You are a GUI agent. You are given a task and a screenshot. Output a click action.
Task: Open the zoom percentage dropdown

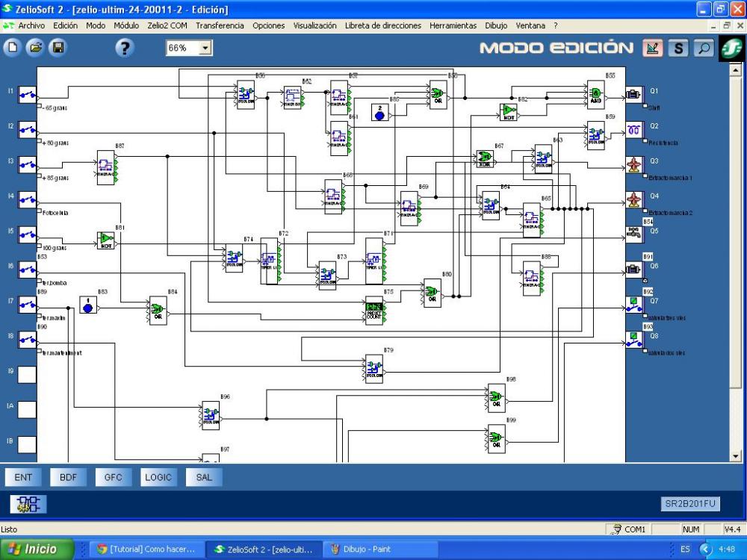coord(205,48)
